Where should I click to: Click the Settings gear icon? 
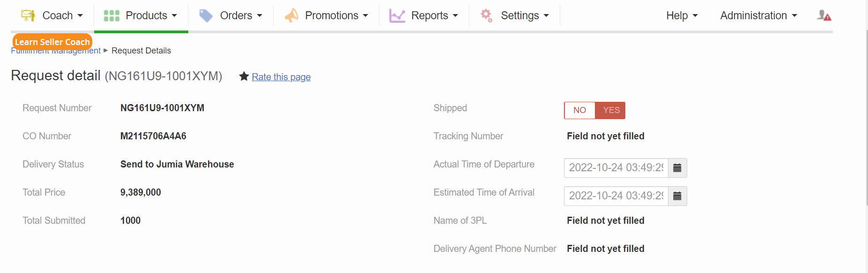pos(487,15)
